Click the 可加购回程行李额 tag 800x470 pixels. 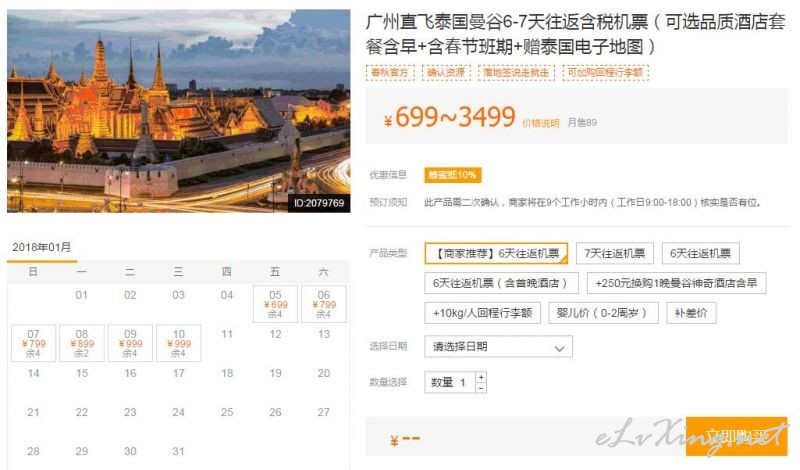coord(605,72)
